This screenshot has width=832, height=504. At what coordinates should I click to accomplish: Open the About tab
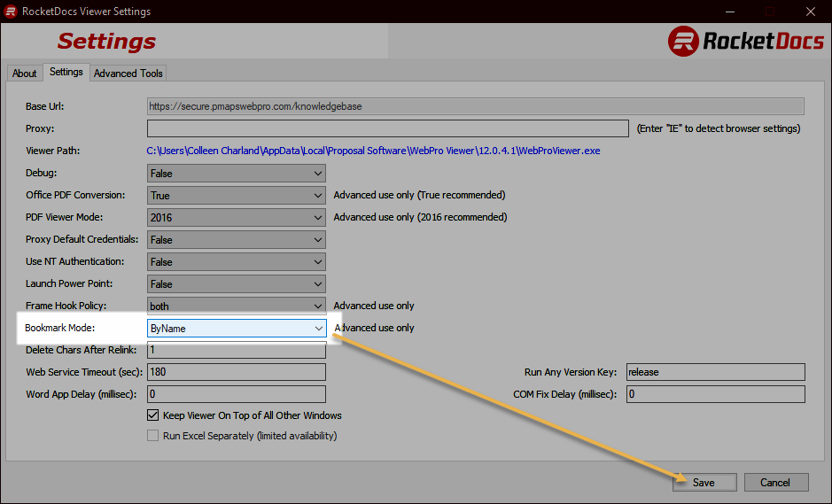coord(25,74)
